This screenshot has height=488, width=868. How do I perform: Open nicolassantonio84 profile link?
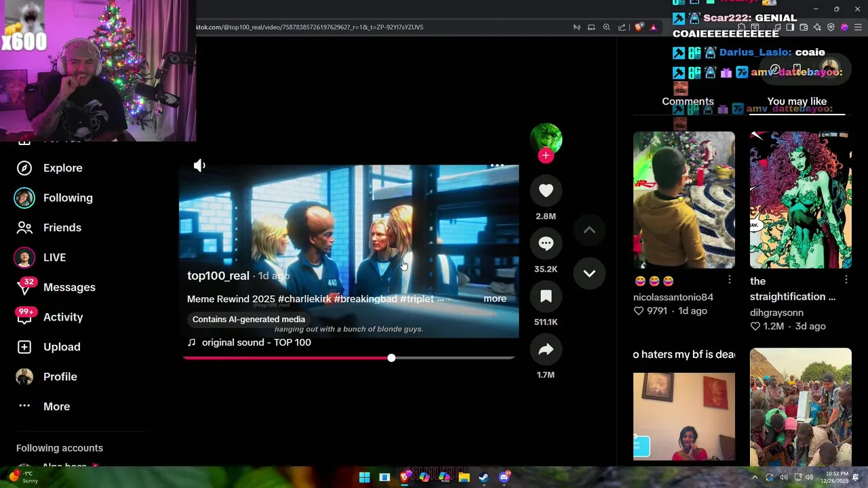coord(673,297)
